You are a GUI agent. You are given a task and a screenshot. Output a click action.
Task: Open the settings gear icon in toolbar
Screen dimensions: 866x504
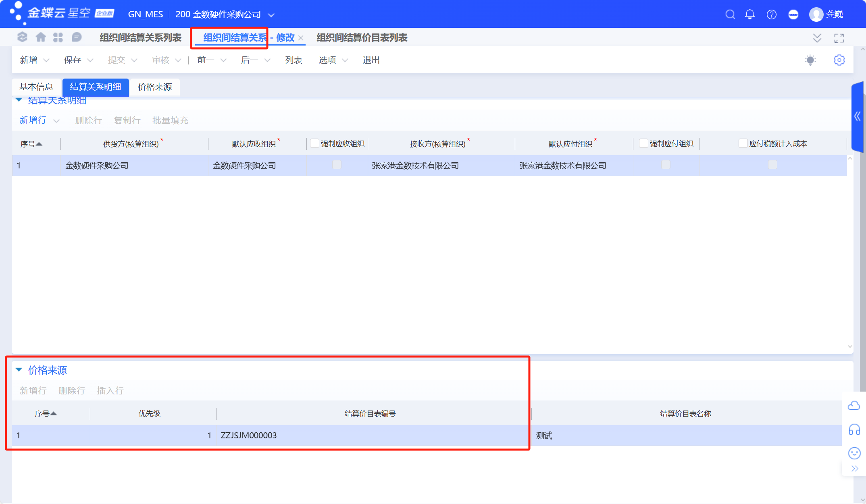839,60
